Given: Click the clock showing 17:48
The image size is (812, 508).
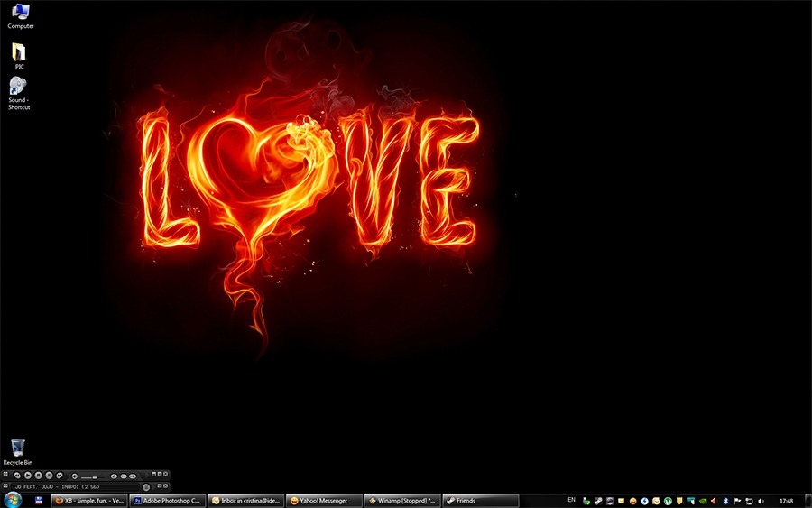Looking at the screenshot, I should [786, 502].
